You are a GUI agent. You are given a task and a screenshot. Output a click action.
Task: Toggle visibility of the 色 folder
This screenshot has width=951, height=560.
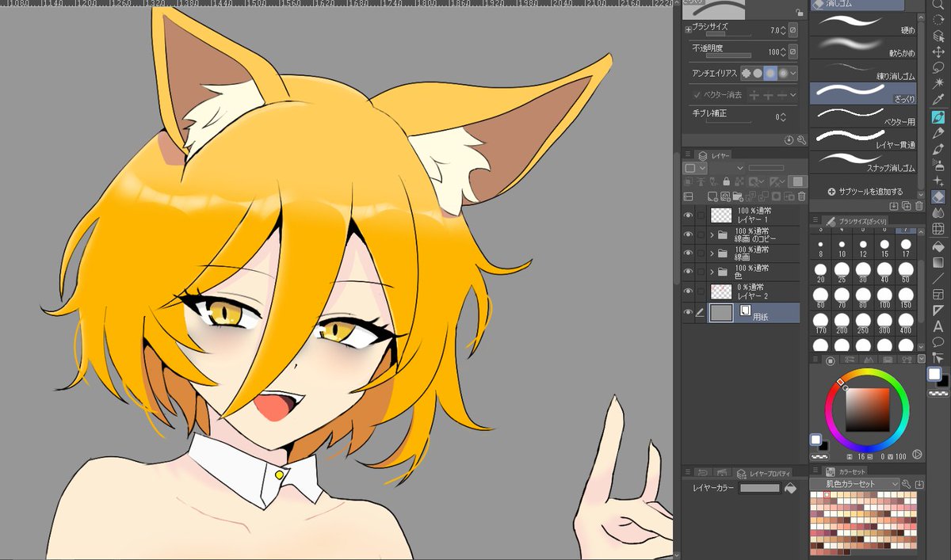[x=688, y=272]
